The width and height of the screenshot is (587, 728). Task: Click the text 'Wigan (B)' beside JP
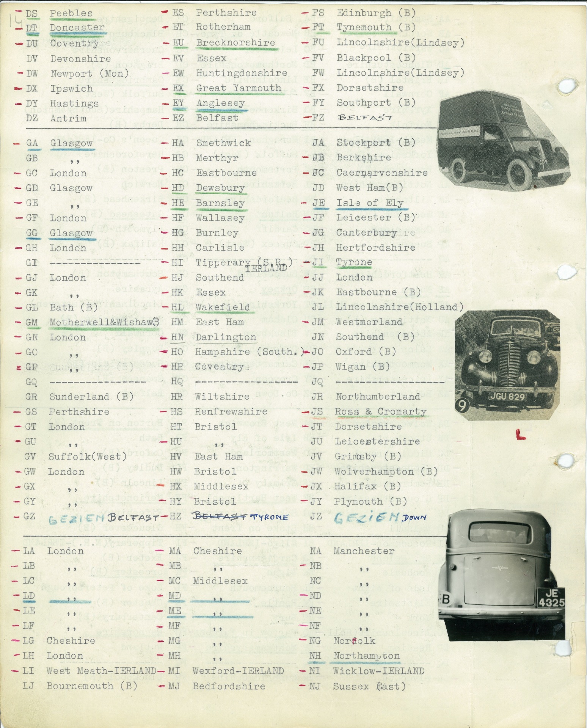coord(363,367)
